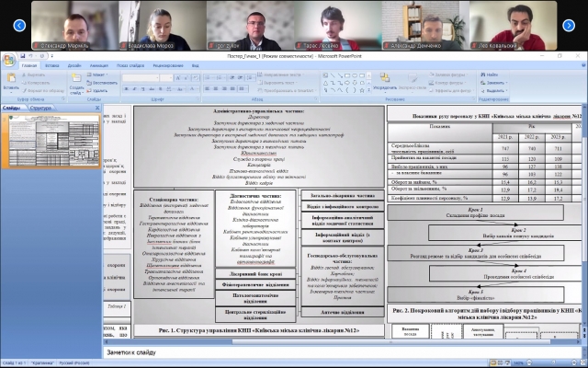
Task: Show next participants with right arrow
Action: [569, 25]
